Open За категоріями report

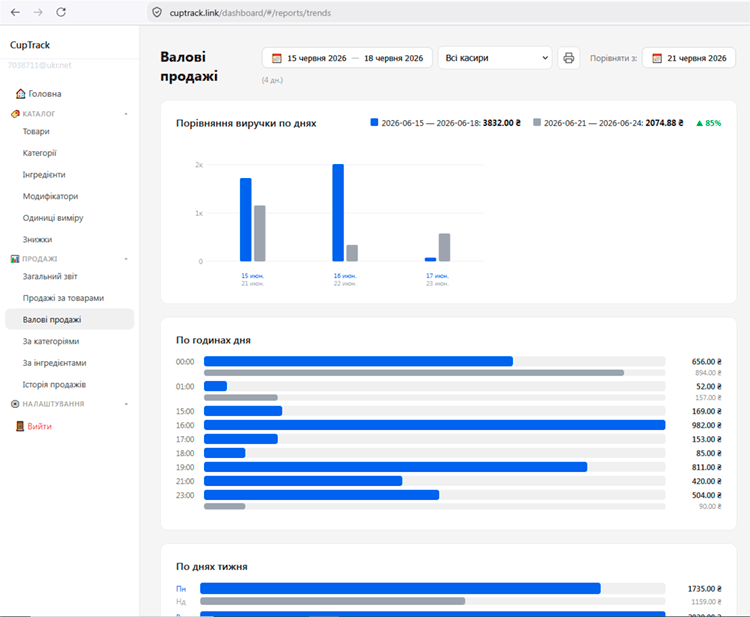click(x=51, y=341)
